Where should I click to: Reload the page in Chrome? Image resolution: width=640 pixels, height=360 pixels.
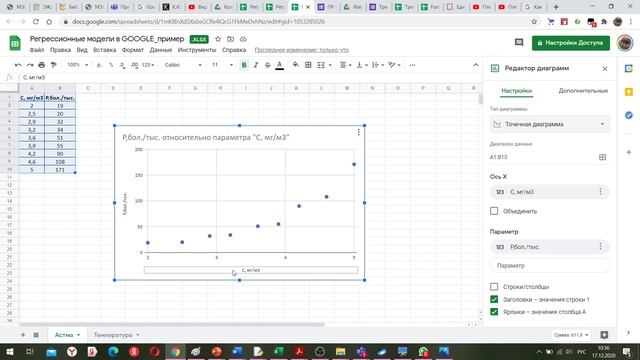click(36, 22)
